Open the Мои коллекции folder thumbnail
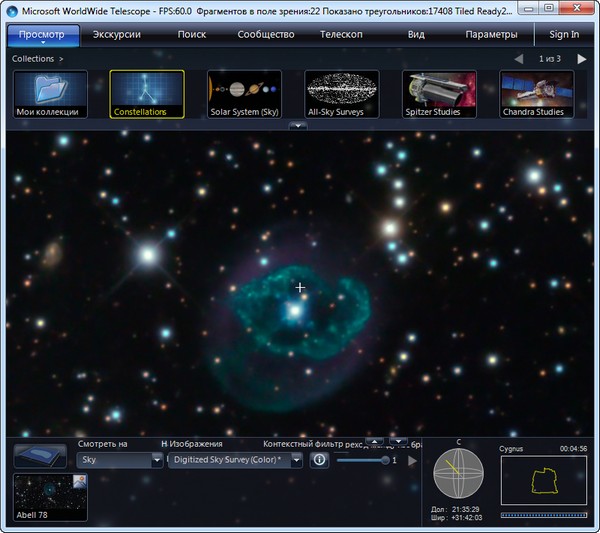 point(48,94)
